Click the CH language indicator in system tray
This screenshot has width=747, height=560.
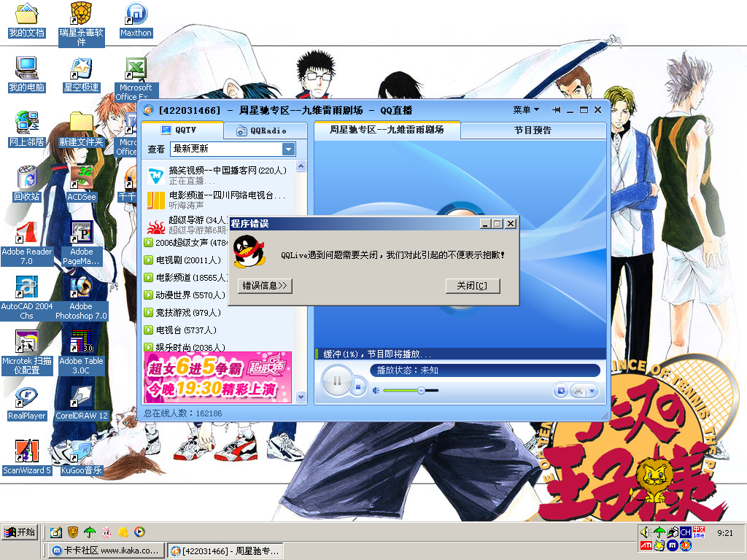click(685, 532)
